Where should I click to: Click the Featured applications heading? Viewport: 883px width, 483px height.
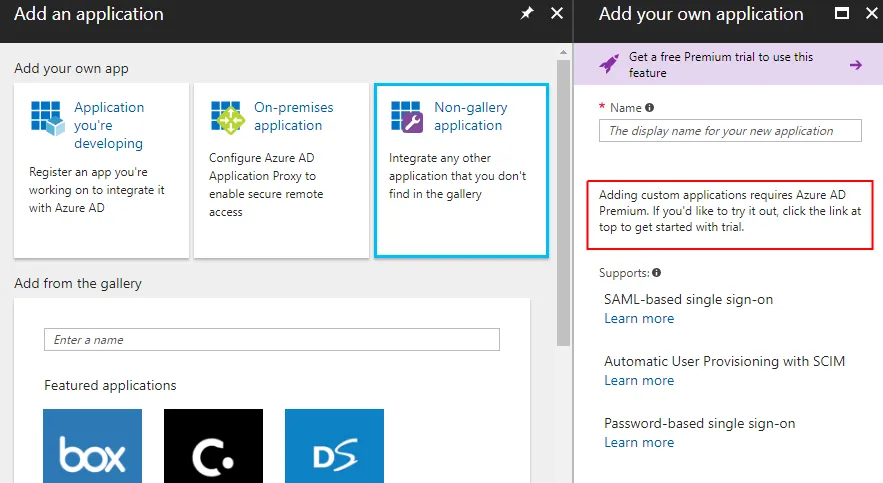[110, 386]
